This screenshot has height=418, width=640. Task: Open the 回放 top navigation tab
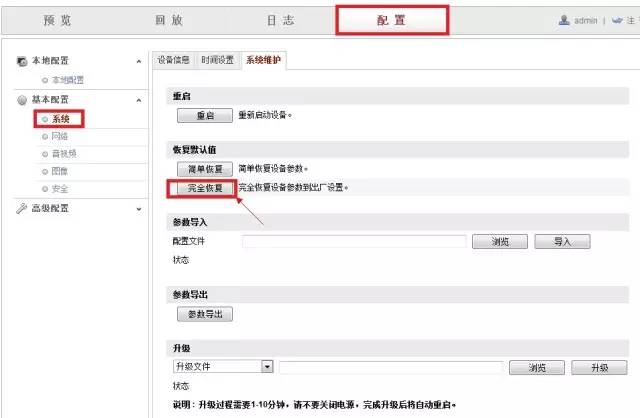coord(170,20)
